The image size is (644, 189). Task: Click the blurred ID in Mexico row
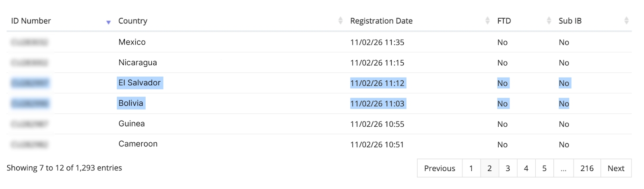(x=30, y=42)
